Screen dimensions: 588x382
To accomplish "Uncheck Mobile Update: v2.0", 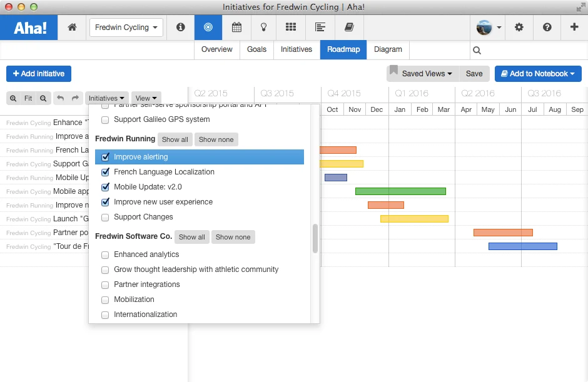I will 105,187.
